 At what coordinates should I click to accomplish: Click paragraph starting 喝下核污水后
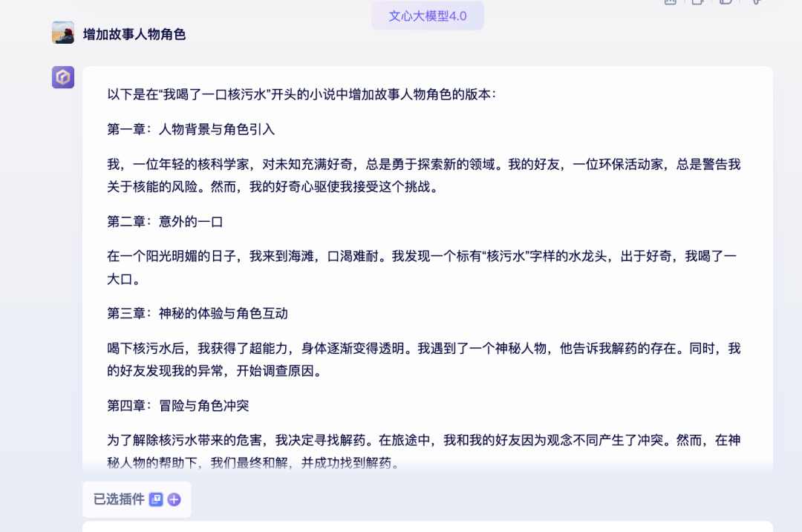pos(423,359)
